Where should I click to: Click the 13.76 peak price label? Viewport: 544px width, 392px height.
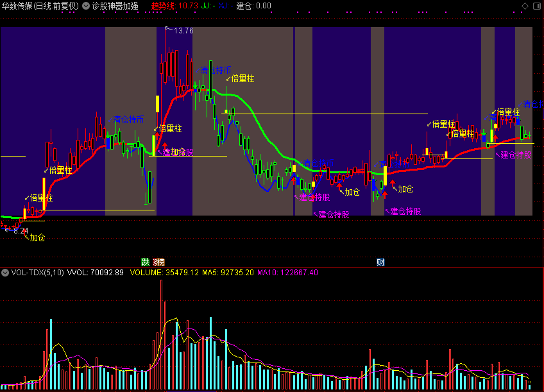(x=183, y=31)
